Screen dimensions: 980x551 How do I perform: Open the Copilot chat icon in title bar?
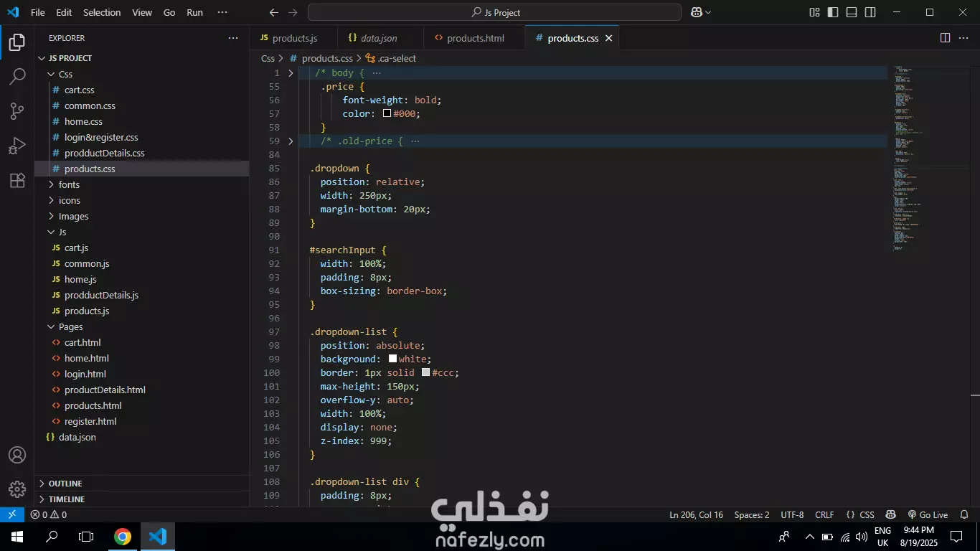point(696,12)
